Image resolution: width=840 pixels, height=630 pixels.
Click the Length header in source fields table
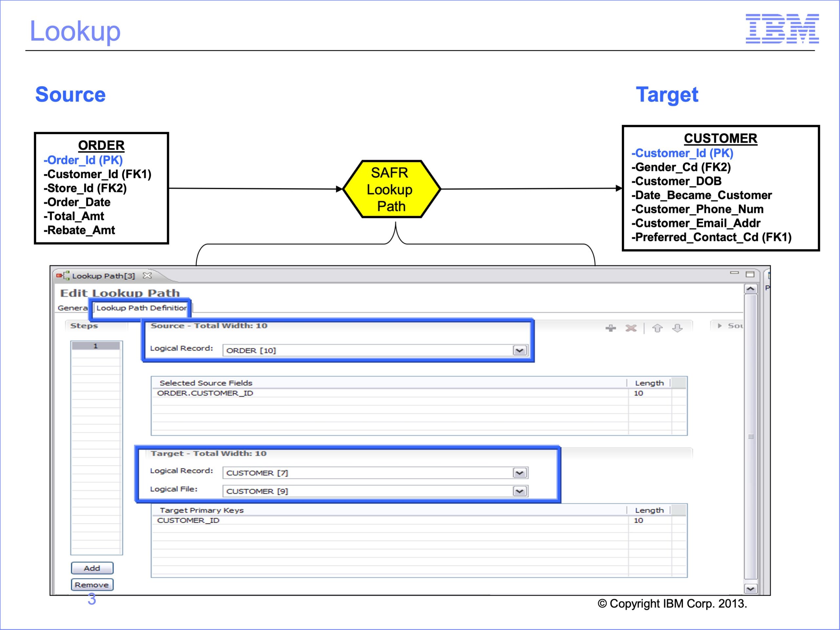point(649,383)
